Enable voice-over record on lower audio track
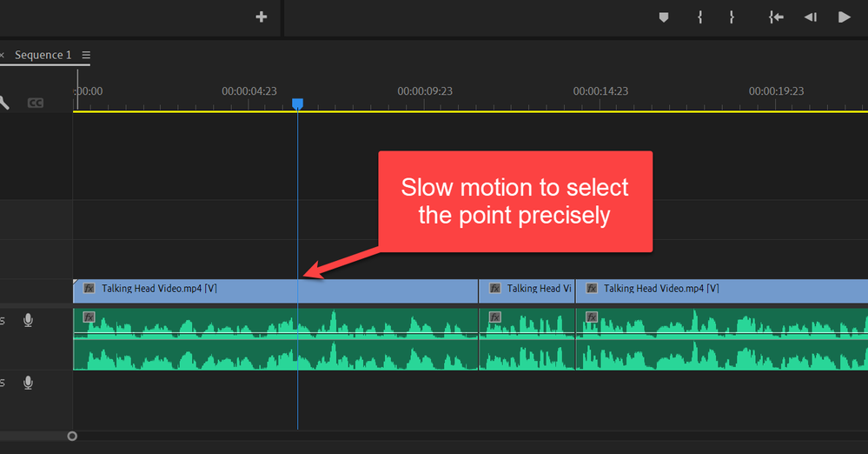 click(29, 383)
